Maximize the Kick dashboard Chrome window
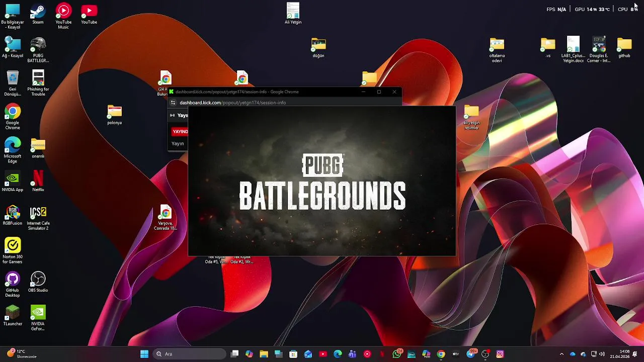 point(379,92)
